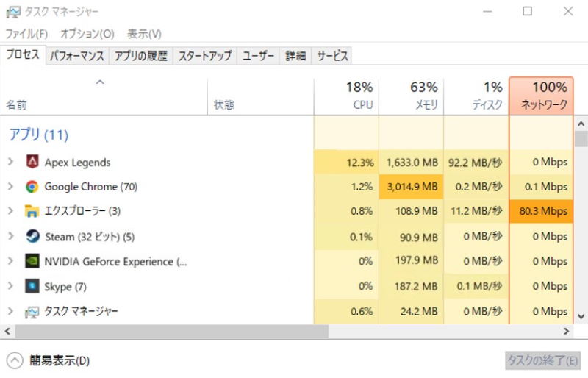Click the 1,633.0 MB memory cell
The image size is (588, 378).
(x=411, y=163)
